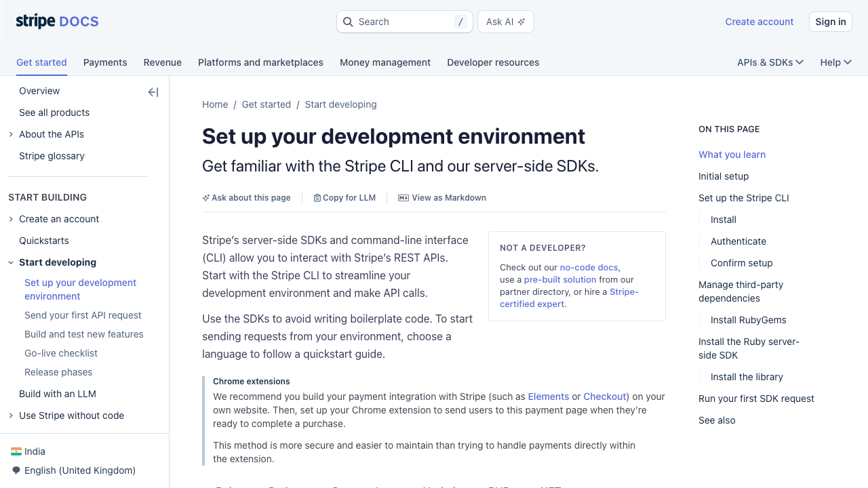Click the India flag icon
This screenshot has width=868, height=488.
(16, 451)
